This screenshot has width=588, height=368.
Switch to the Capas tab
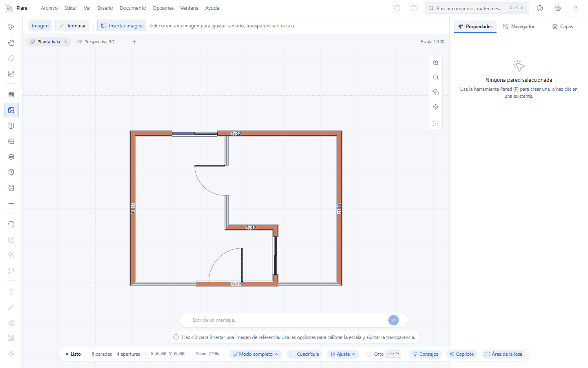tap(563, 27)
